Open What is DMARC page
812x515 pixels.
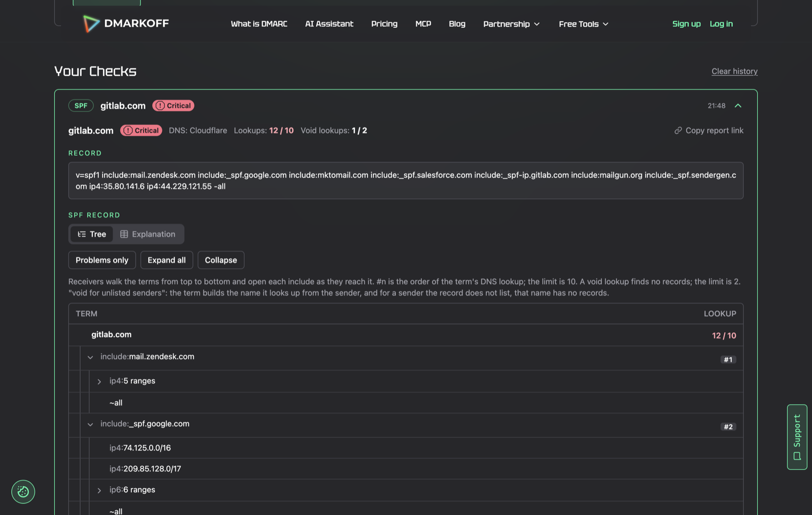point(259,24)
